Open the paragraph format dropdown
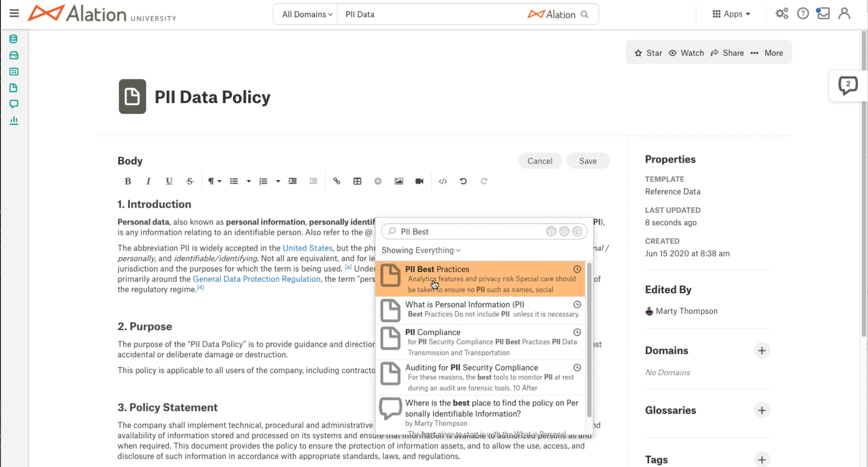Screen dimensions: 868x467 tap(214, 181)
